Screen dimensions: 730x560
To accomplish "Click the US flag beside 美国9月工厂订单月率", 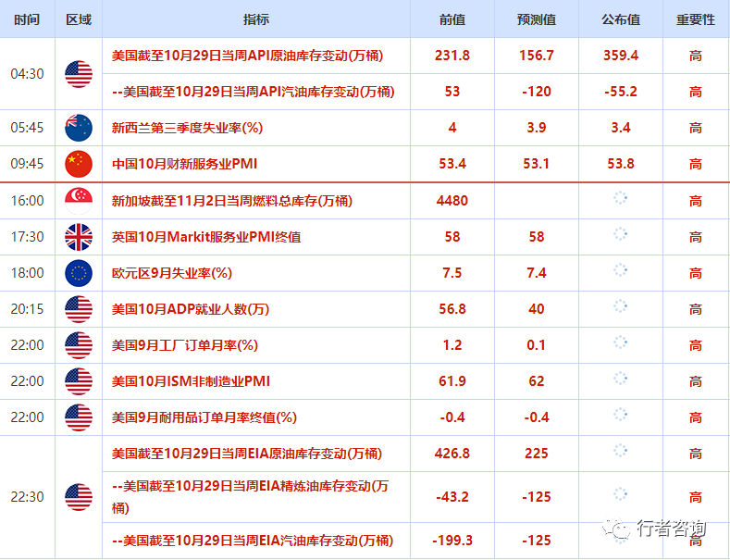I will coord(79,345).
